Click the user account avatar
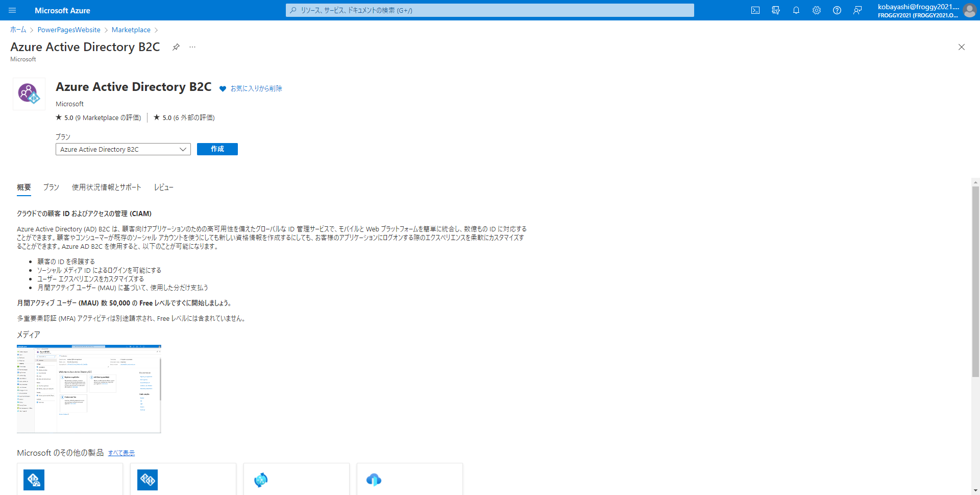Image resolution: width=980 pixels, height=495 pixels. point(970,10)
